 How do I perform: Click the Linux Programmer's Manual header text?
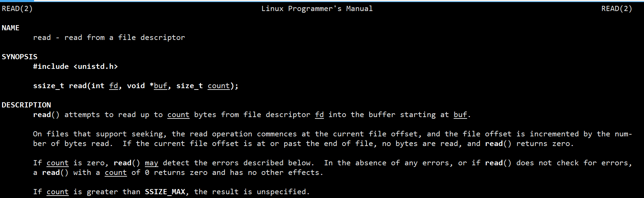click(x=317, y=9)
